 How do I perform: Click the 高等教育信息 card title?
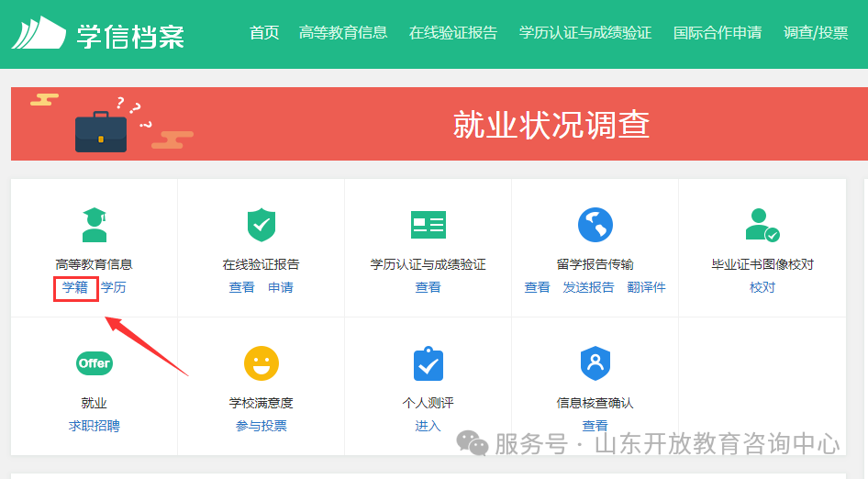(x=95, y=264)
